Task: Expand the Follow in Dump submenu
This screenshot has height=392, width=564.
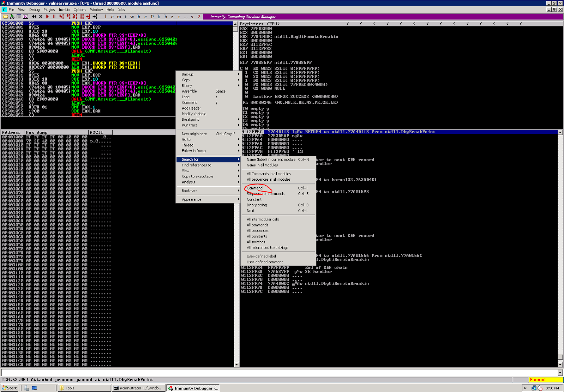Action: (x=208, y=151)
